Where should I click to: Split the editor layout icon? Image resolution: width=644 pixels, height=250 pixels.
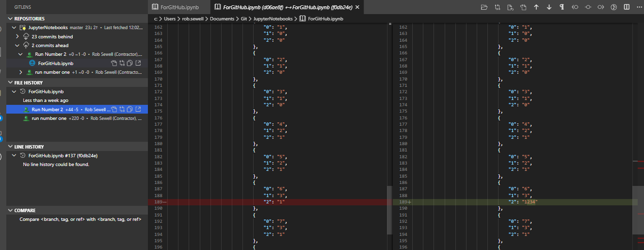(x=627, y=7)
